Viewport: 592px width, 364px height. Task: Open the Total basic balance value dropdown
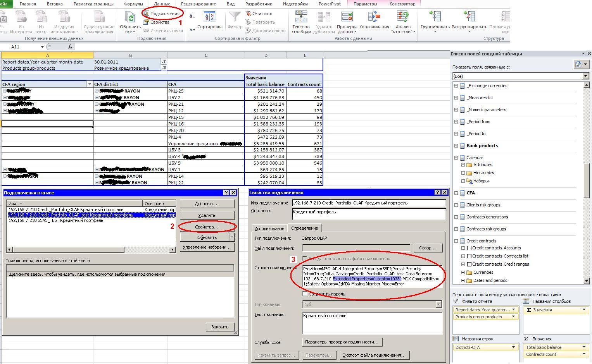[x=584, y=347]
